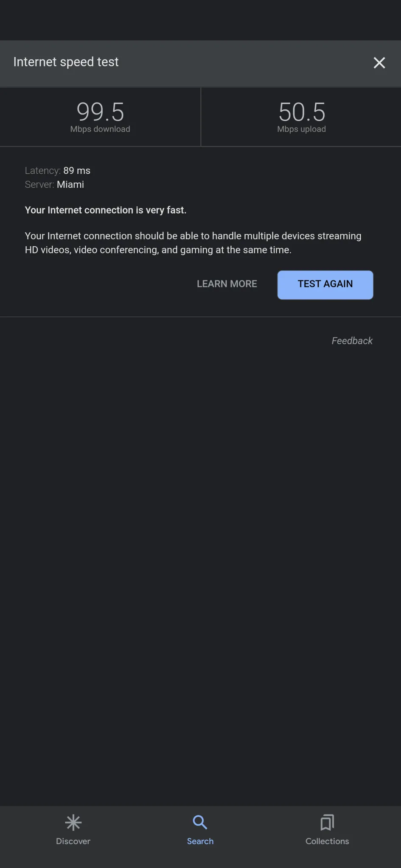Image resolution: width=401 pixels, height=868 pixels.
Task: Switch to the Search tab label
Action: pos(200,841)
